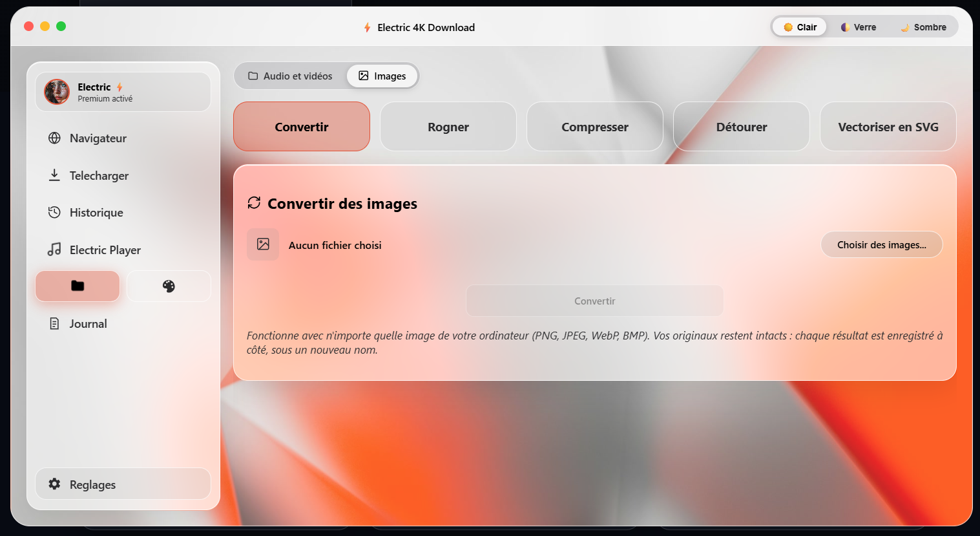The height and width of the screenshot is (536, 980).
Task: Click the gear icon in Reglages
Action: (55, 484)
